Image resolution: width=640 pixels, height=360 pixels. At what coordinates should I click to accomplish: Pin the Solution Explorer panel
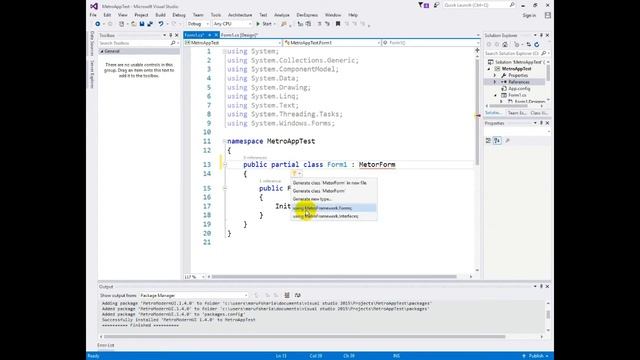(x=541, y=36)
